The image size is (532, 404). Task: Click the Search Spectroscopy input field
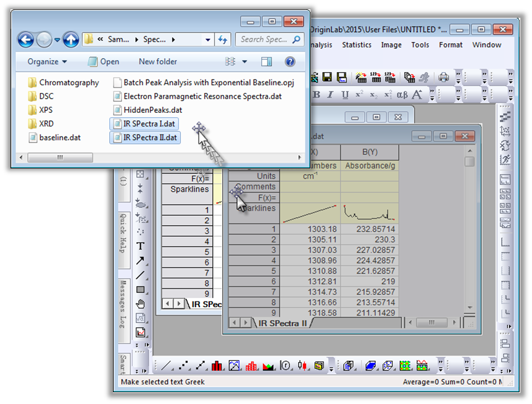point(264,39)
